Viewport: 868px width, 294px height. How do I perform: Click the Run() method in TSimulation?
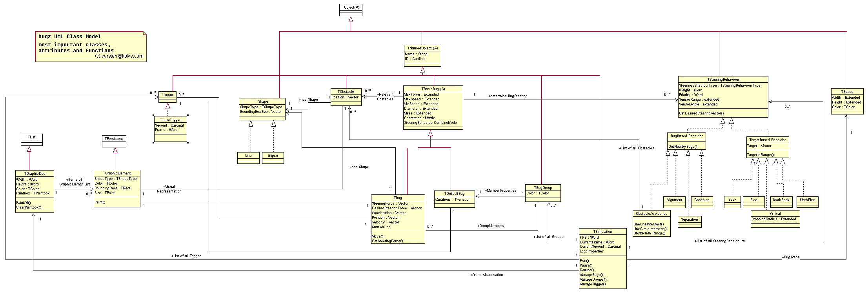click(584, 261)
